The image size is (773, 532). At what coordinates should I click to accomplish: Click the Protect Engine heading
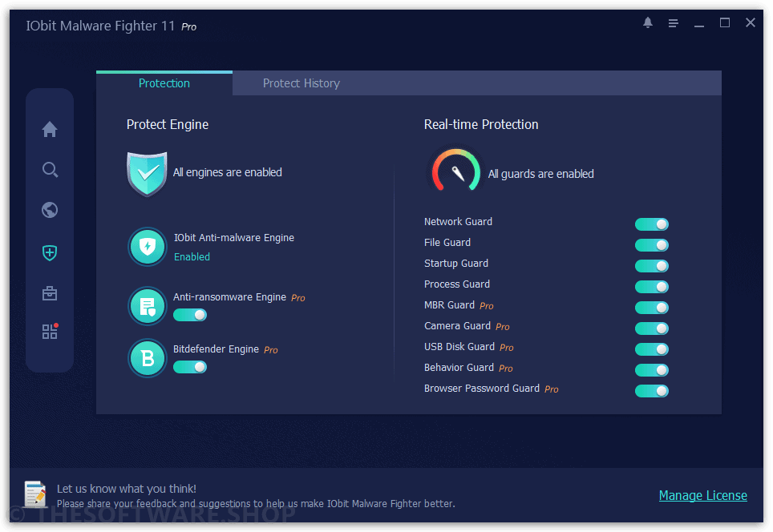click(x=168, y=125)
